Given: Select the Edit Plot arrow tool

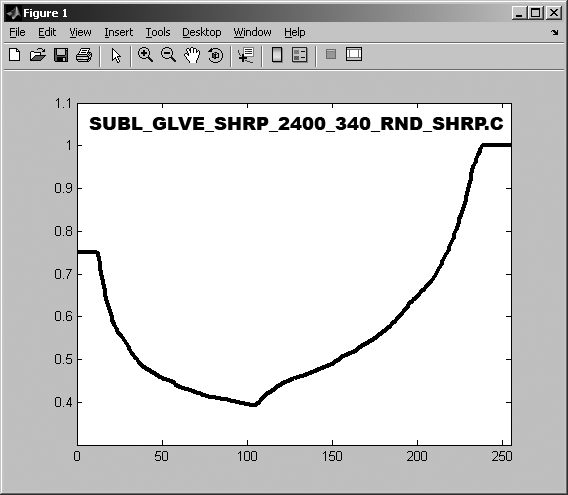Looking at the screenshot, I should coord(116,55).
